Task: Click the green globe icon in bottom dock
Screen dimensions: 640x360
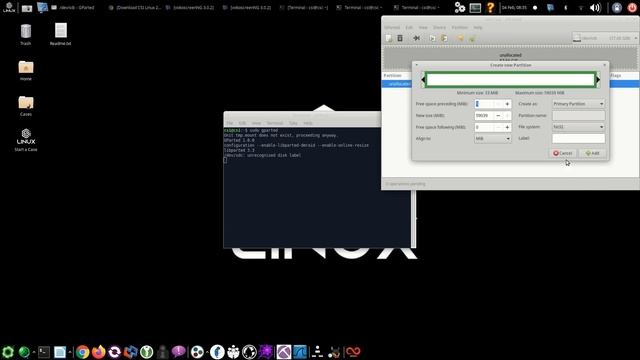Action: (24, 352)
